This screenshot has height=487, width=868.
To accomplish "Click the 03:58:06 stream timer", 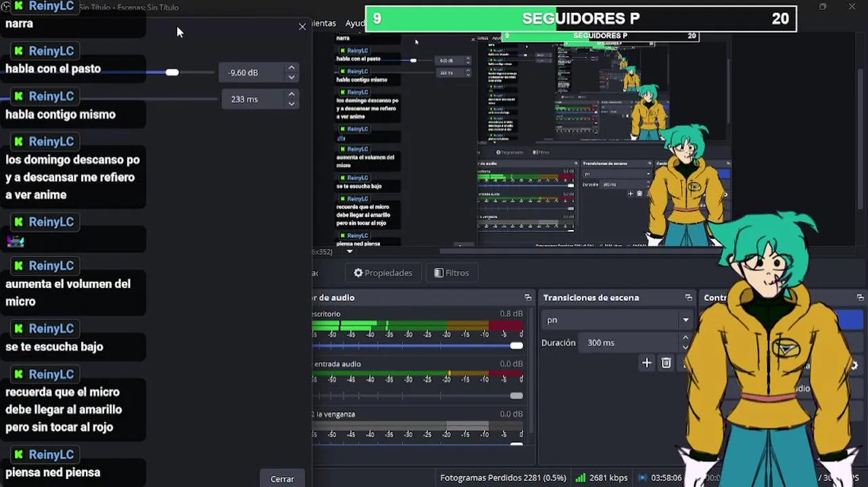I will [x=667, y=478].
